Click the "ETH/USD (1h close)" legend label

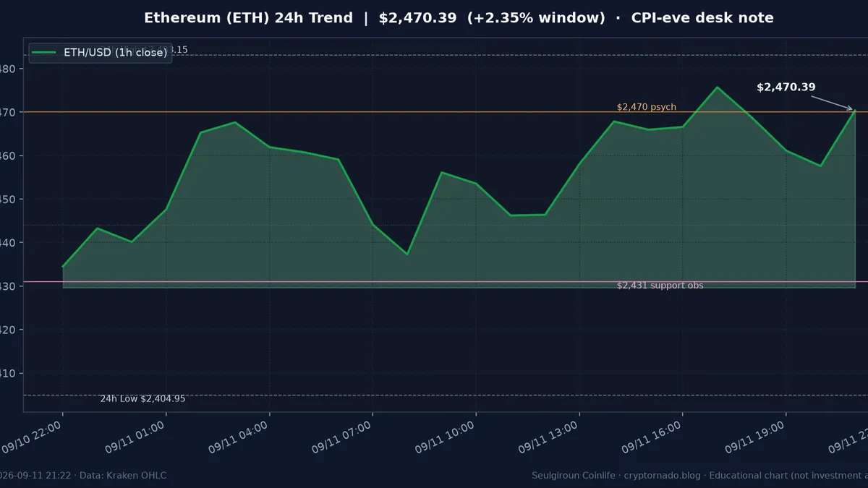(x=116, y=53)
